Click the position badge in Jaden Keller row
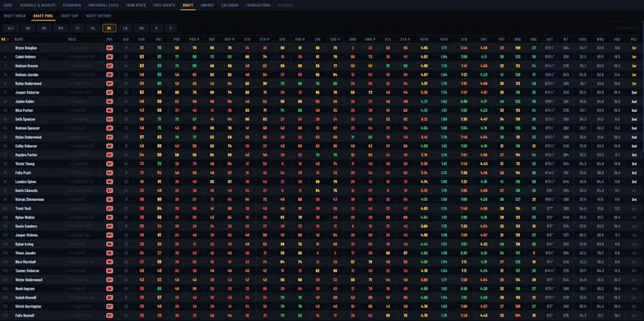Viewport: 644px width, 321px height. click(x=109, y=101)
